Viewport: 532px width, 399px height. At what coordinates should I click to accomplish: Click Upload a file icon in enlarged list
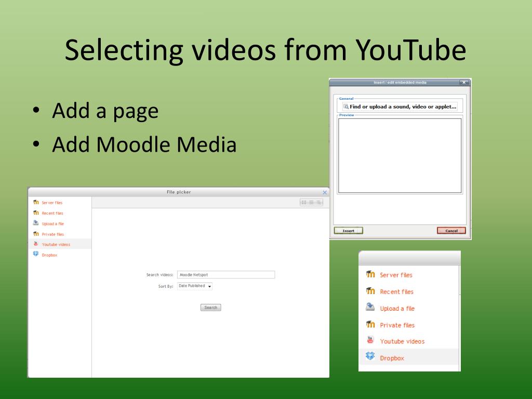370,307
